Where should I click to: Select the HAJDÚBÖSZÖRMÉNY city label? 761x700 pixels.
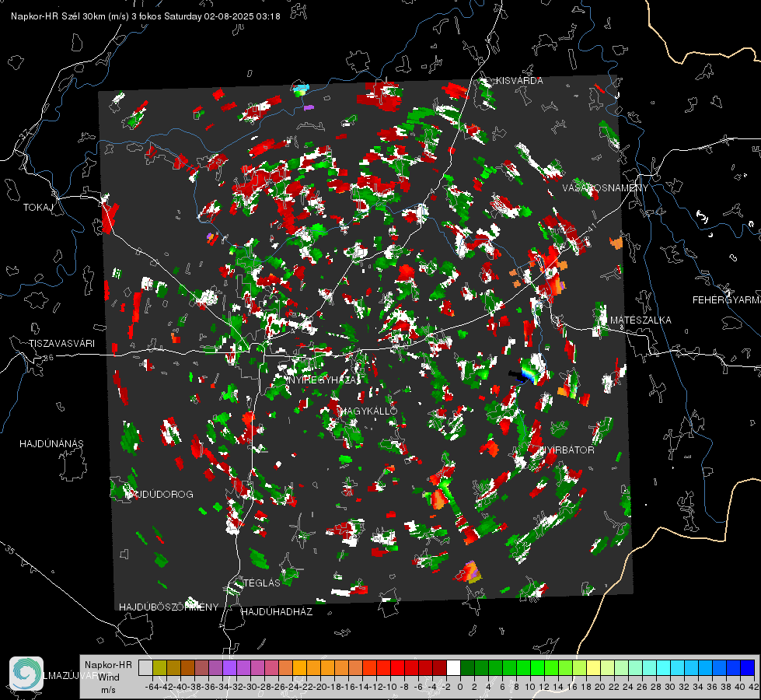[169, 607]
